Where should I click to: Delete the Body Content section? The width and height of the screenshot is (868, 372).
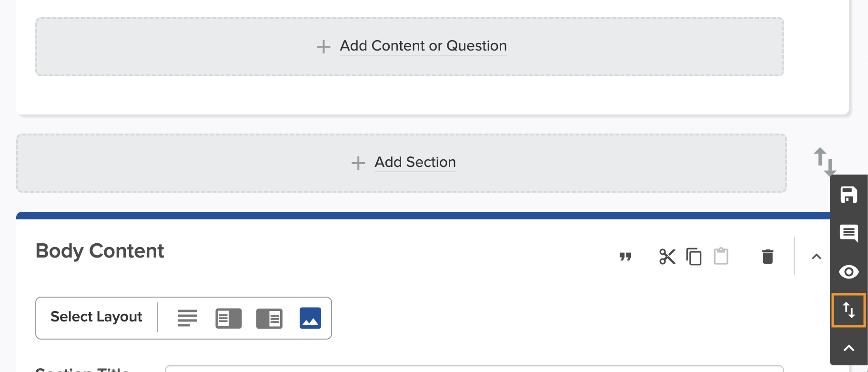(767, 257)
